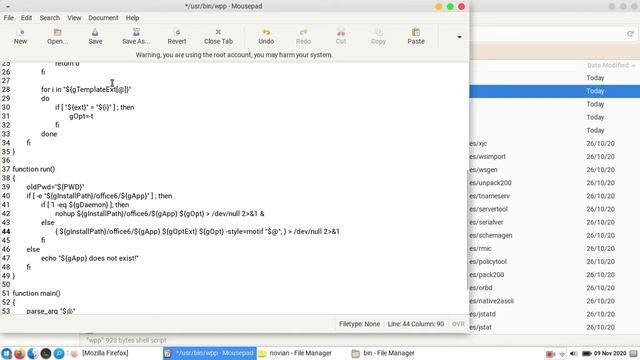Save the wpp script via Save icon
Screen dimensions: 640x360
pyautogui.click(x=95, y=36)
